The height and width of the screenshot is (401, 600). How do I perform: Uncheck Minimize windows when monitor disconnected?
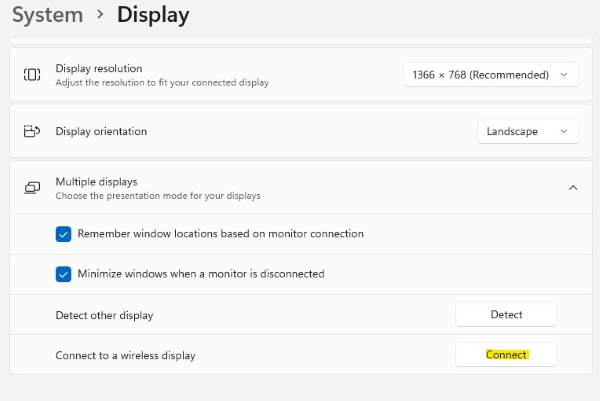[x=64, y=274]
